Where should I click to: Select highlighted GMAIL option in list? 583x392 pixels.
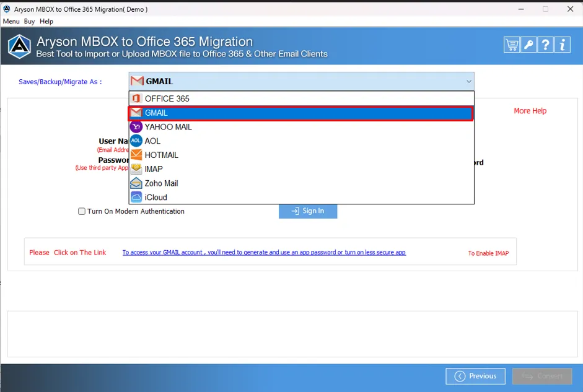click(x=301, y=113)
